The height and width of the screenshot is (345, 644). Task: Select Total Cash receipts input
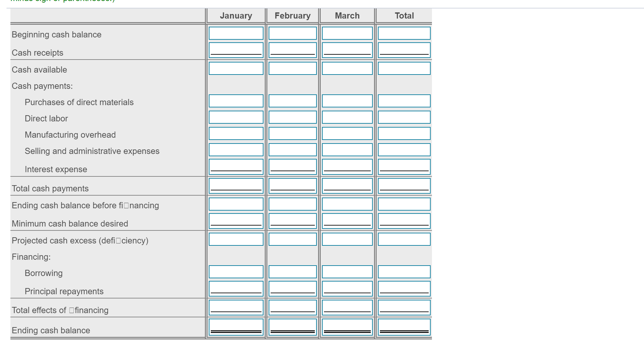404,50
